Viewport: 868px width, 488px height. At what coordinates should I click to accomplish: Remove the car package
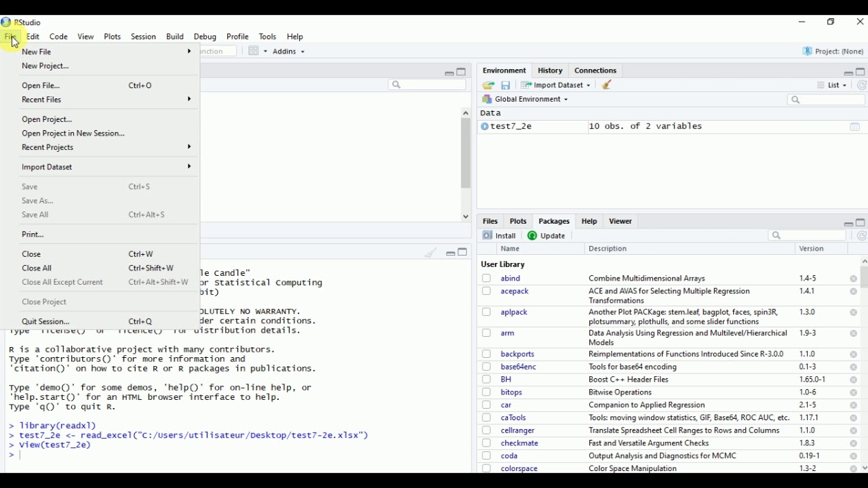854,406
